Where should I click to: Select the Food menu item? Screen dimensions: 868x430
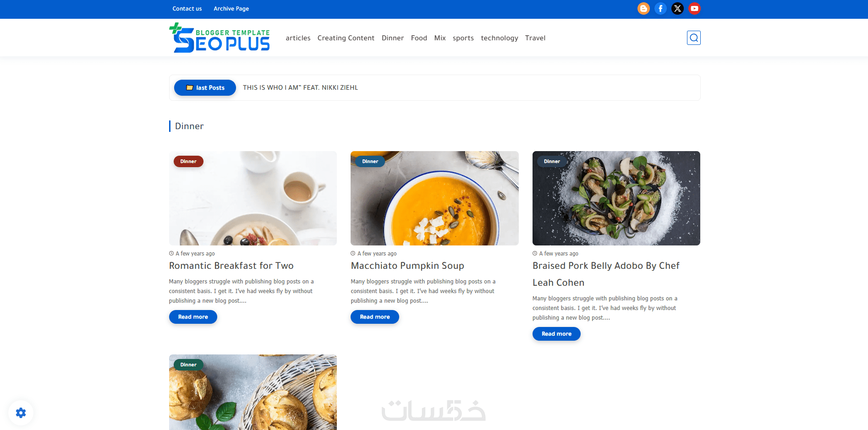click(419, 38)
